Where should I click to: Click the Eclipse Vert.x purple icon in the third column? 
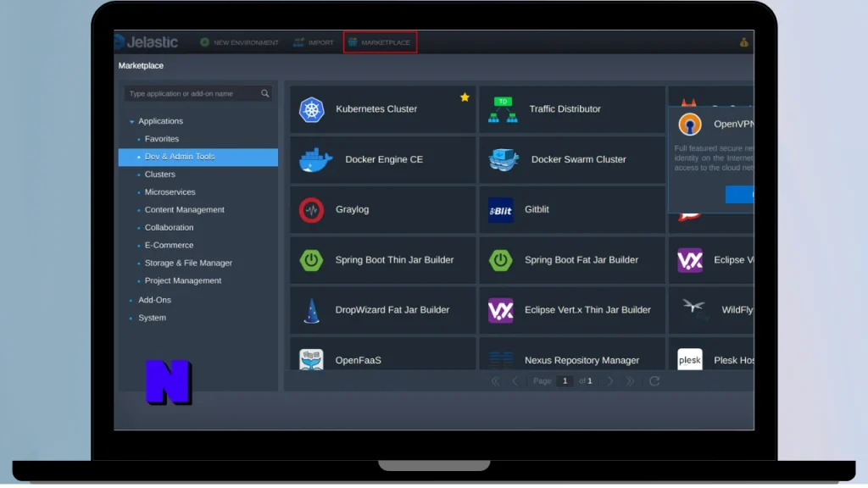(690, 260)
